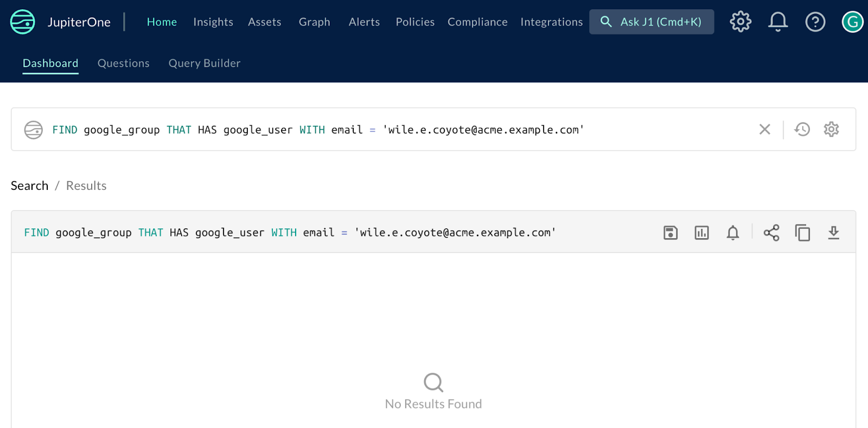868x428 pixels.
Task: Open the user avatar G menu
Action: pos(852,22)
